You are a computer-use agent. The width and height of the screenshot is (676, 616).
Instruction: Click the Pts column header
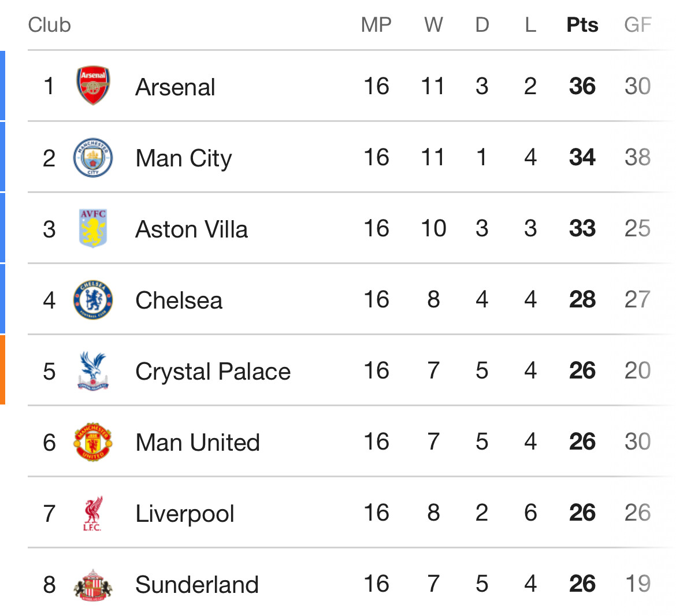coord(582,25)
